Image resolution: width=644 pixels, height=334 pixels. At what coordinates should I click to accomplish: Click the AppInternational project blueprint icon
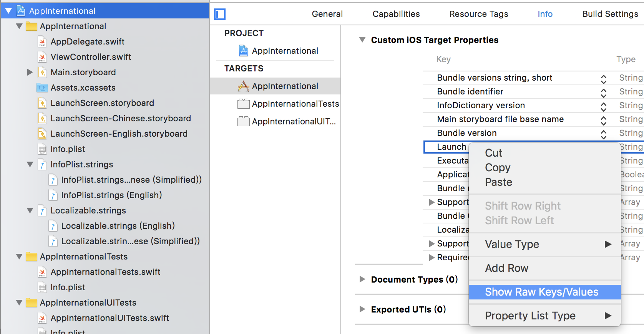click(244, 51)
